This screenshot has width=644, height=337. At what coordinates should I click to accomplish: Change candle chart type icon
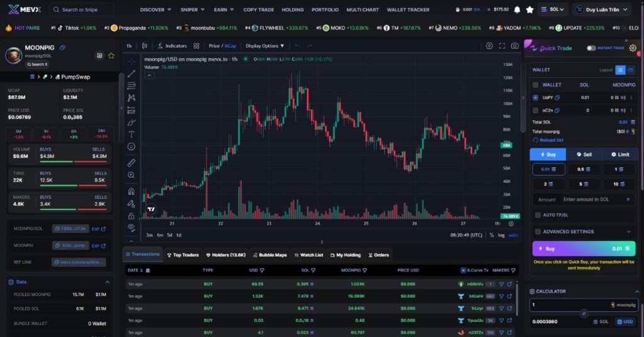coord(145,46)
